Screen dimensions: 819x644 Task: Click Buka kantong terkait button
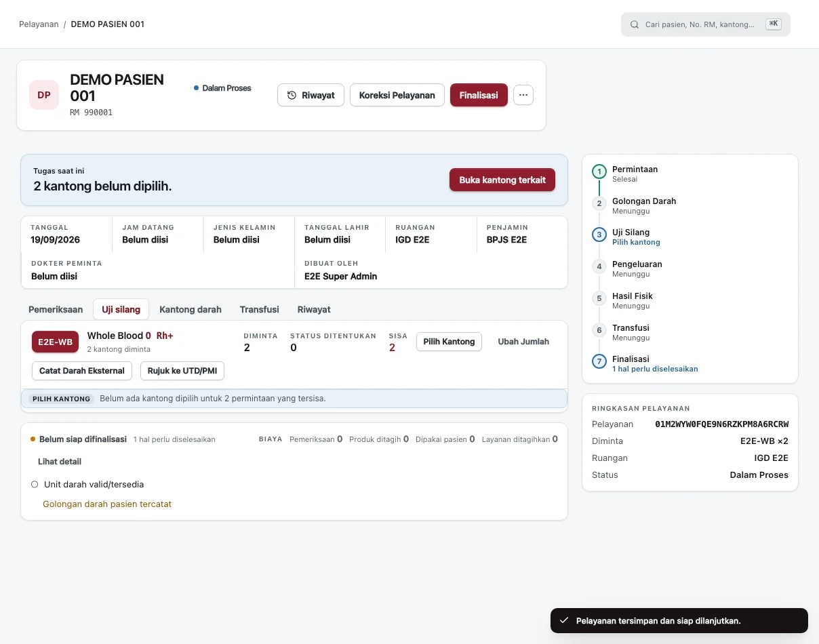tap(502, 180)
